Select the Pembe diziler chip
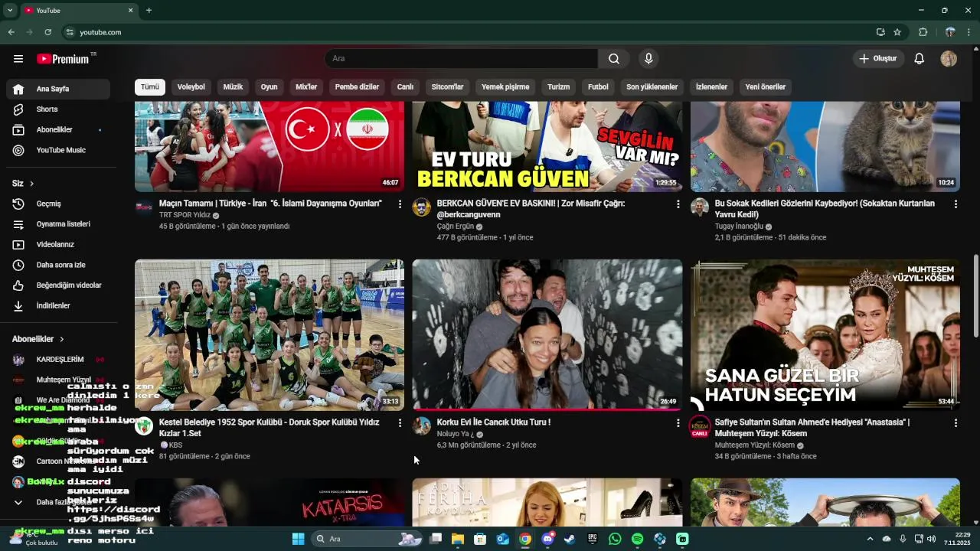 click(x=357, y=86)
